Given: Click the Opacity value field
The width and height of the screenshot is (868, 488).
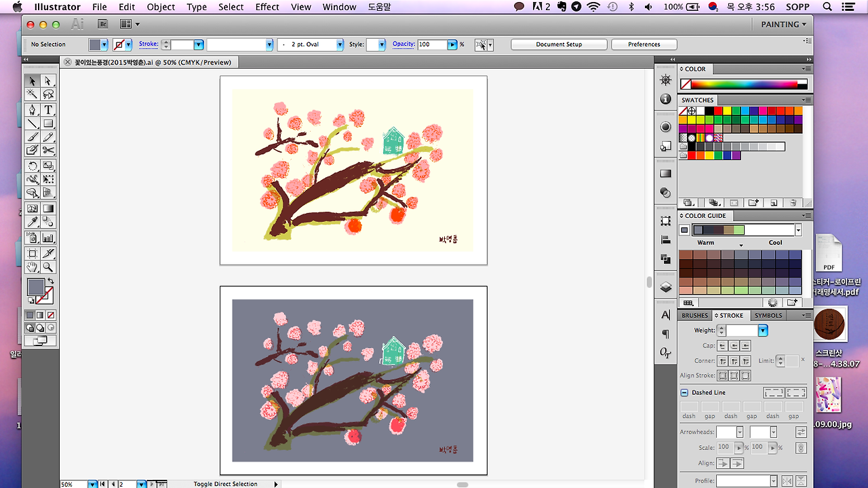Looking at the screenshot, I should coord(432,44).
